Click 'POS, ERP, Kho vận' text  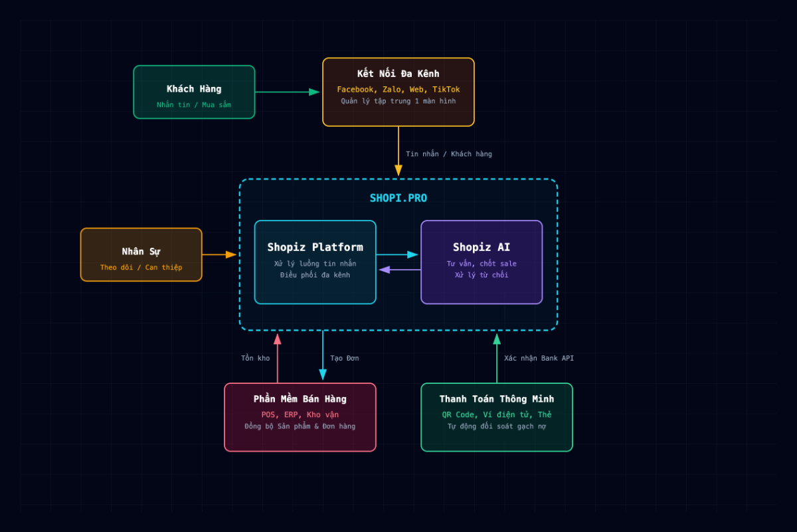point(300,415)
